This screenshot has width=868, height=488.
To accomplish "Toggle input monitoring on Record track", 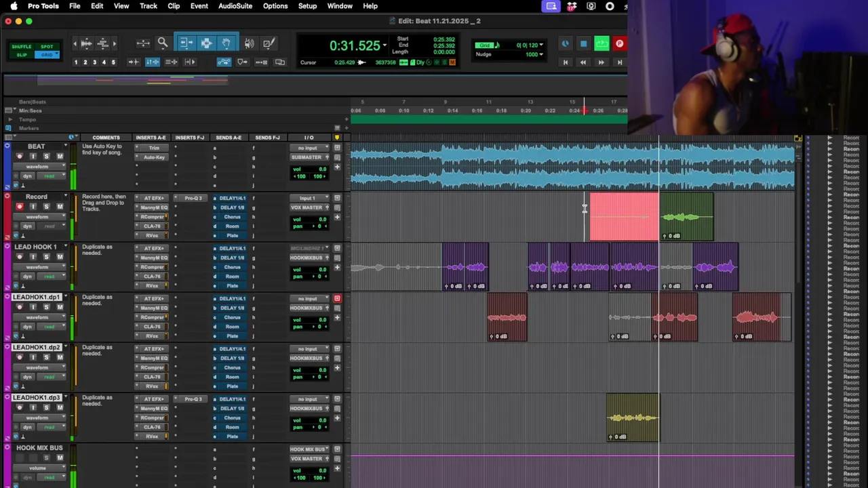I will pos(33,207).
